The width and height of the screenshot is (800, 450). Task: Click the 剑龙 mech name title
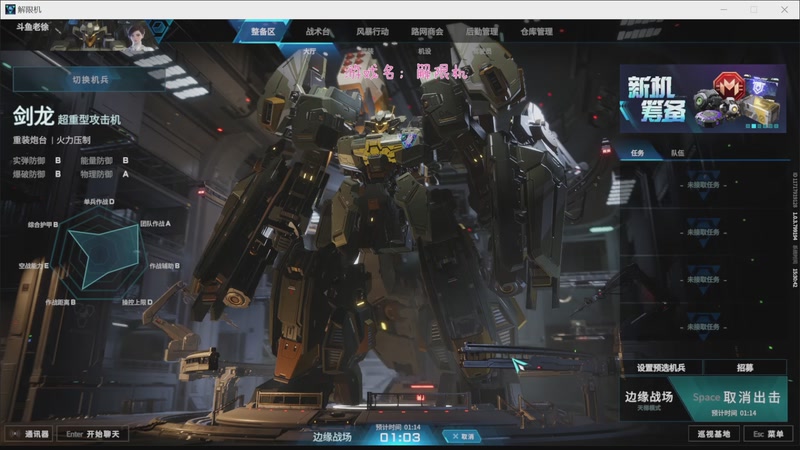(33, 116)
